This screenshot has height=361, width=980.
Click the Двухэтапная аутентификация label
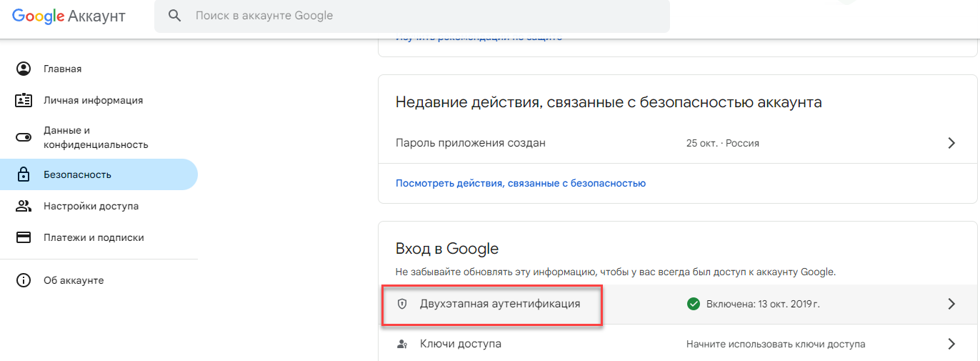click(x=500, y=304)
